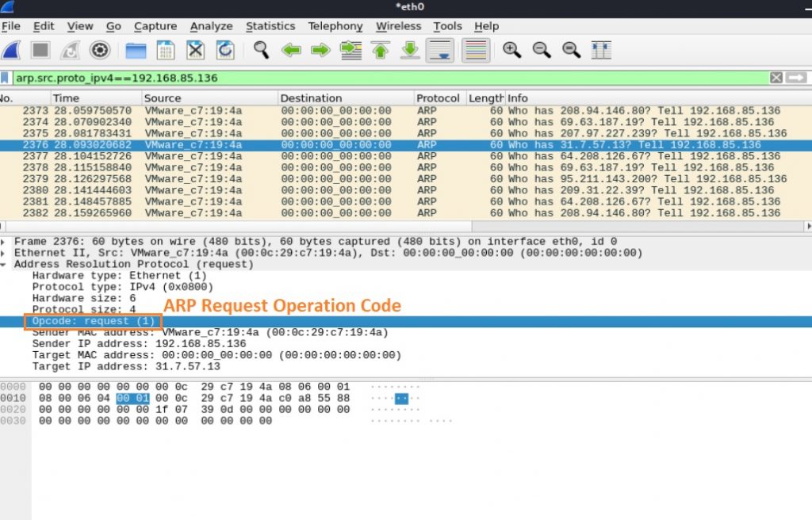Select packet 2377 in the list
This screenshot has width=812, height=520.
(x=406, y=156)
